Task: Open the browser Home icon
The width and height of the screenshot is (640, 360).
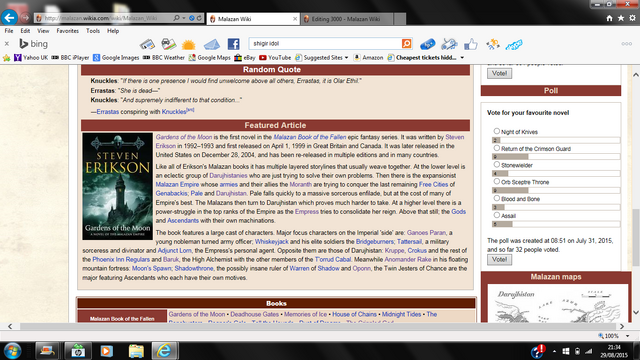Action: pos(609,18)
